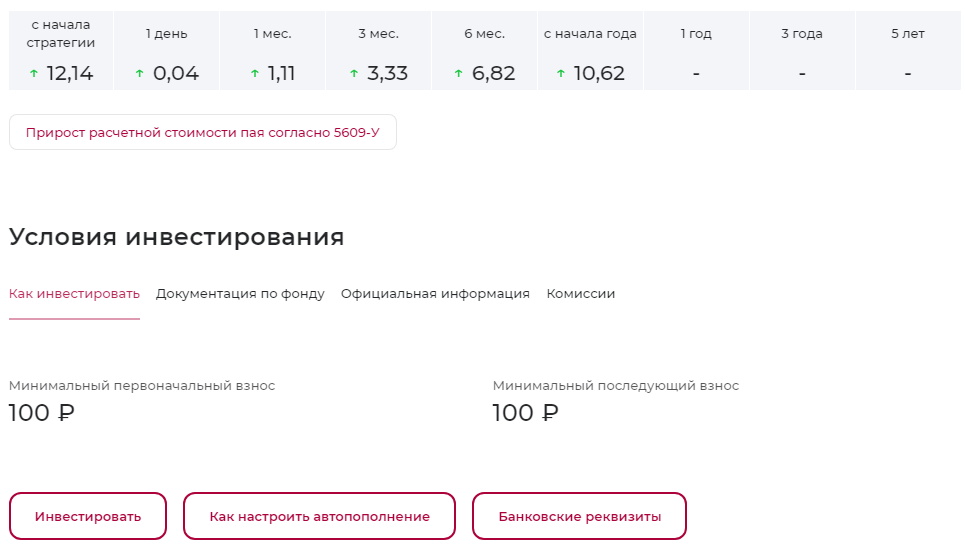This screenshot has height=551, width=965.
Task: Click the value 10,62
Action: 599,73
